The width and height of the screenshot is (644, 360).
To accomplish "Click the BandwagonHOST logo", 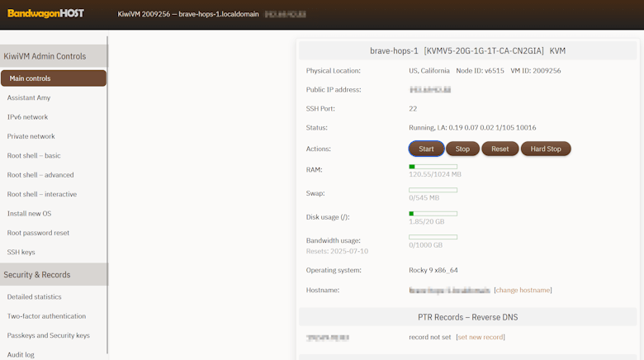I will click(45, 13).
